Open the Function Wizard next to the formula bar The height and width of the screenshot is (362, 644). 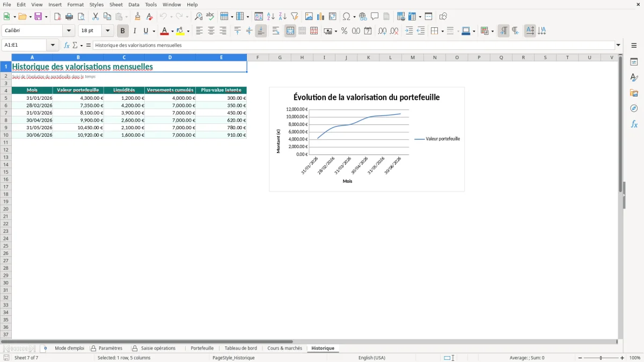[x=67, y=45]
